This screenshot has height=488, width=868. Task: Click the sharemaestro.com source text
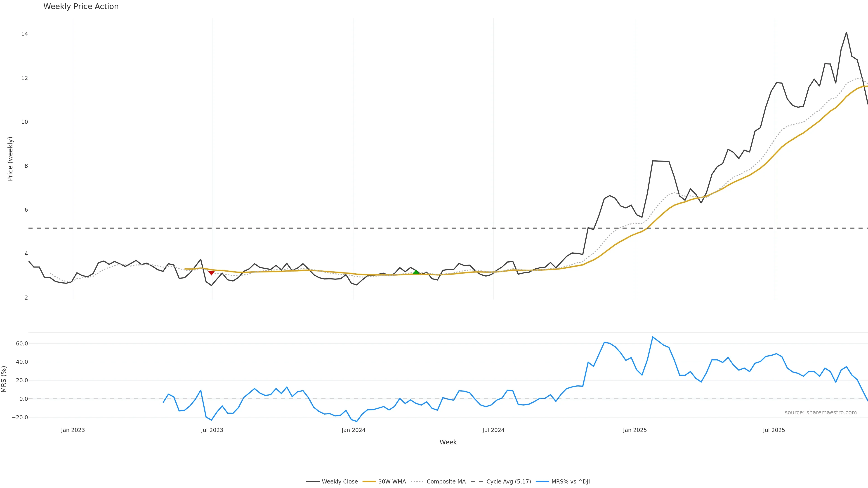(821, 413)
